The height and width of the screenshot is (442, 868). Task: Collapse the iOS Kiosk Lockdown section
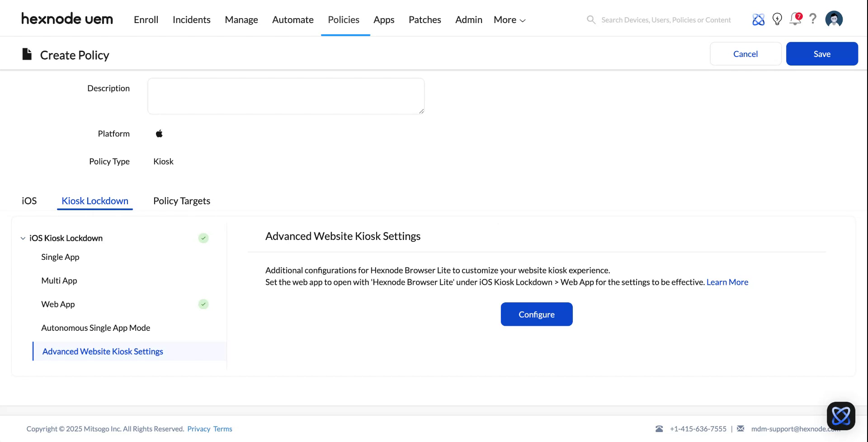click(x=23, y=238)
